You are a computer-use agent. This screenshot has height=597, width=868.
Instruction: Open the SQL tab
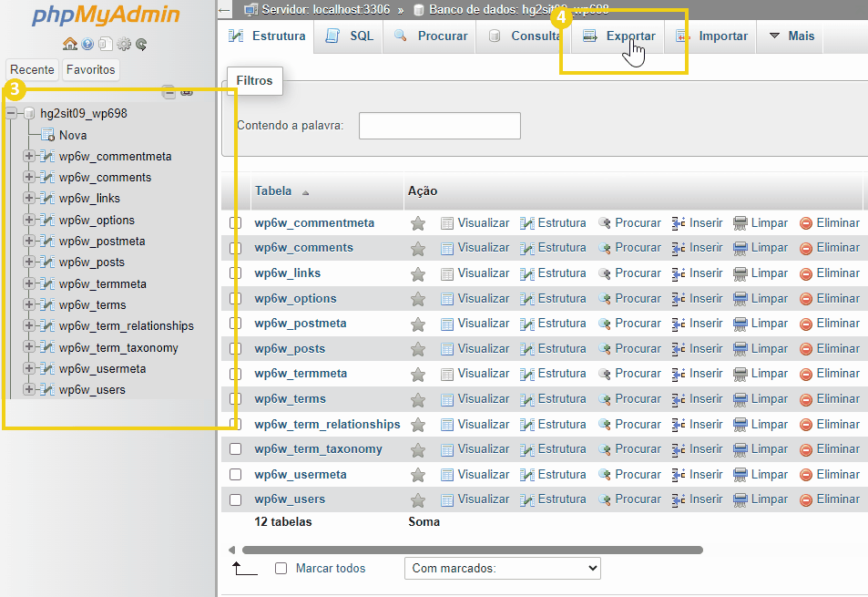pyautogui.click(x=350, y=36)
